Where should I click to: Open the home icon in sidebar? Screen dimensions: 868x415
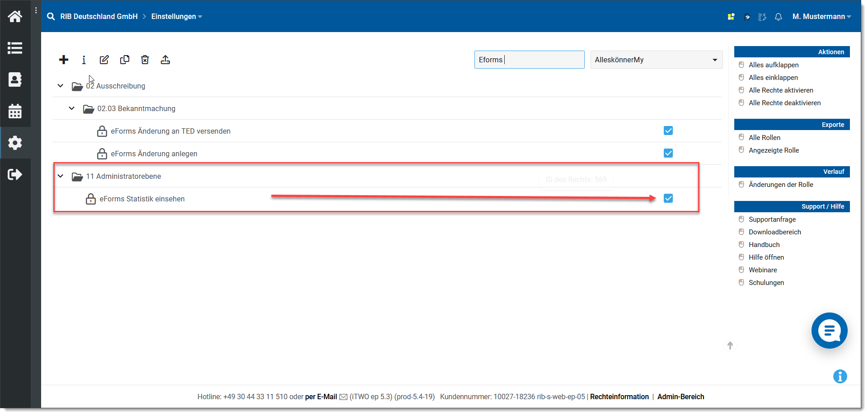15,17
